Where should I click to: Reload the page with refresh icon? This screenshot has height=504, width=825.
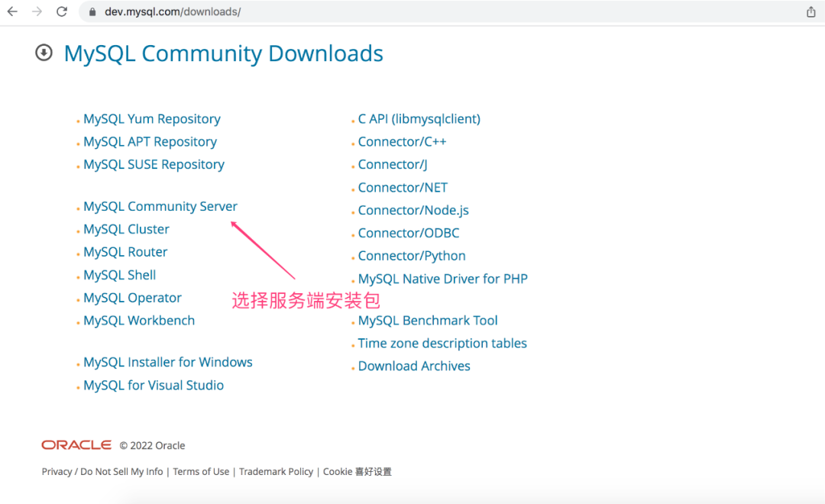tap(62, 12)
